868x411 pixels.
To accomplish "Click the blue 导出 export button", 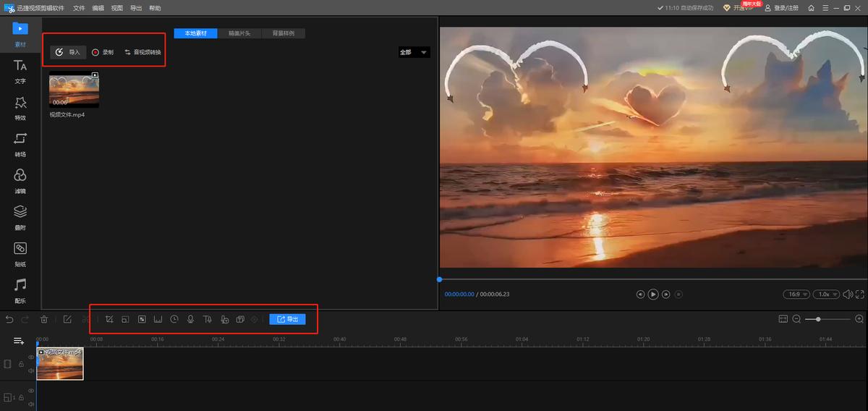I will click(287, 319).
